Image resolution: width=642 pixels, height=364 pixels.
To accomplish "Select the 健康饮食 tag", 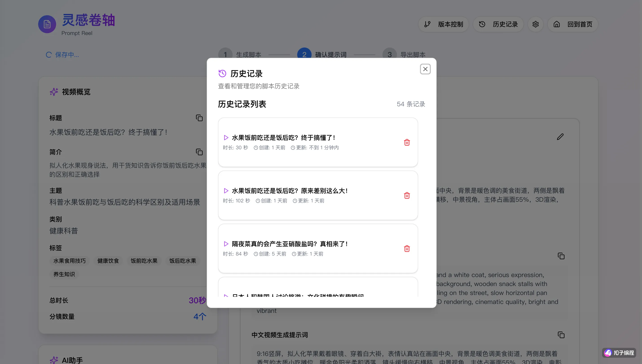I will [108, 261].
